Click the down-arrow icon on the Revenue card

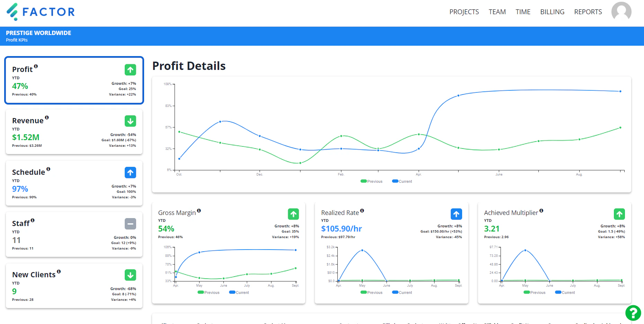(130, 121)
